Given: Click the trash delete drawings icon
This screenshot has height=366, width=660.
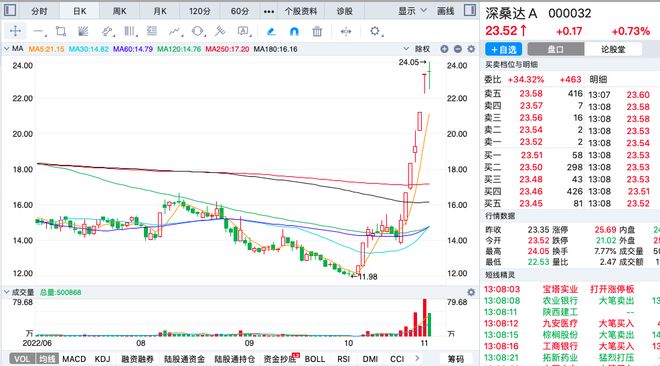Looking at the screenshot, I should pos(317,31).
